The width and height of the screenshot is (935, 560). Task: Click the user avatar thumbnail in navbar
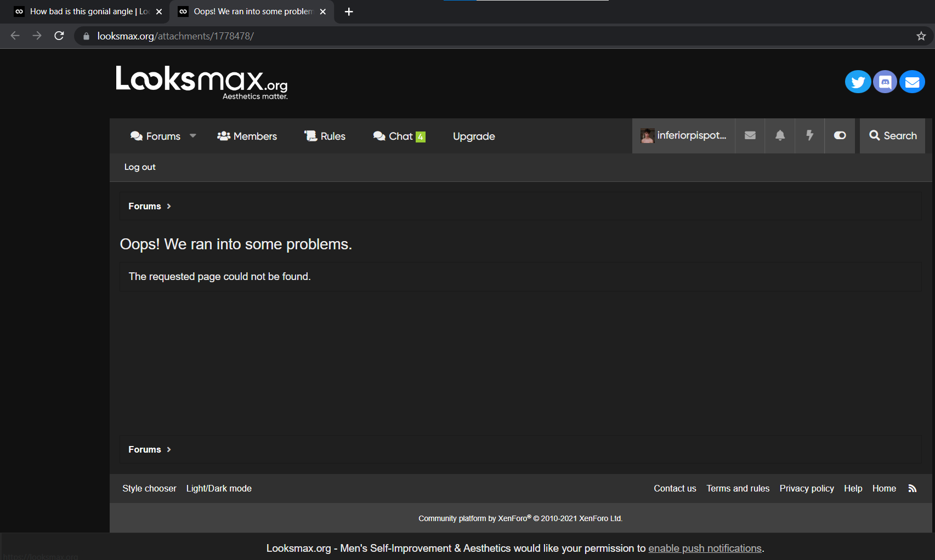click(648, 136)
